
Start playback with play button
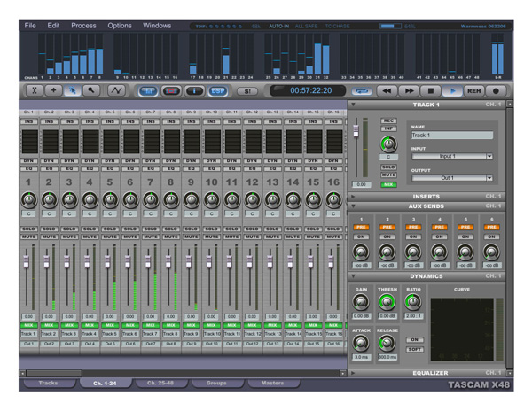coord(452,91)
